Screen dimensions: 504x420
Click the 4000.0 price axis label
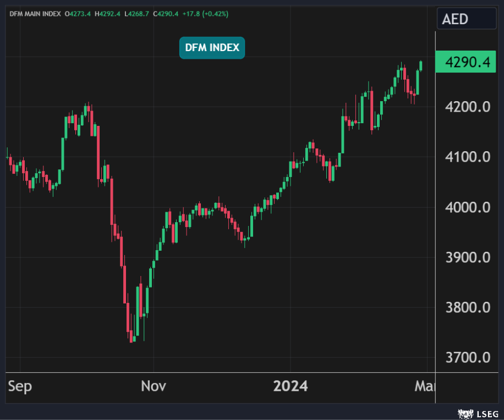click(x=468, y=207)
